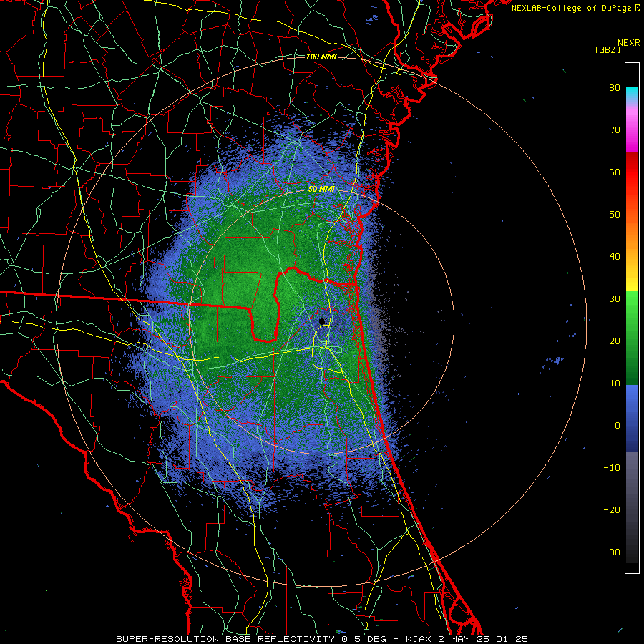Click the -20 value on the dBZ scale
This screenshot has width=644, height=644.
pyautogui.click(x=612, y=510)
